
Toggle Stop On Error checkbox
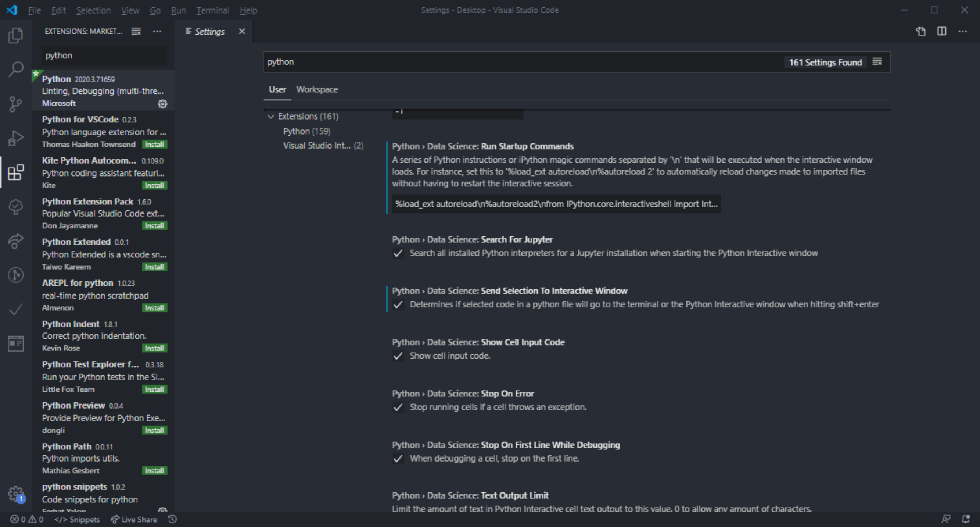click(x=398, y=408)
